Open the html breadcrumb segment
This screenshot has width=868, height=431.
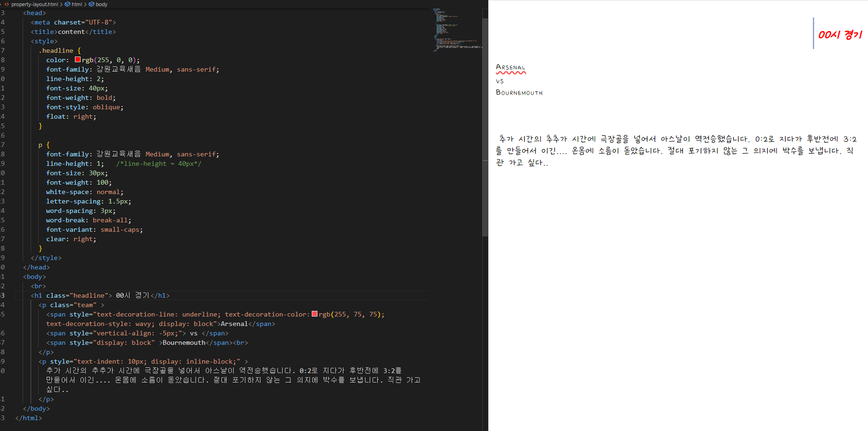tap(77, 4)
